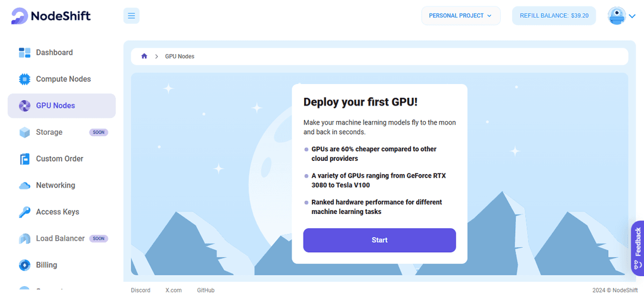Open Load Balancer menu item
Image resolution: width=644 pixels, height=298 pixels.
pos(61,238)
